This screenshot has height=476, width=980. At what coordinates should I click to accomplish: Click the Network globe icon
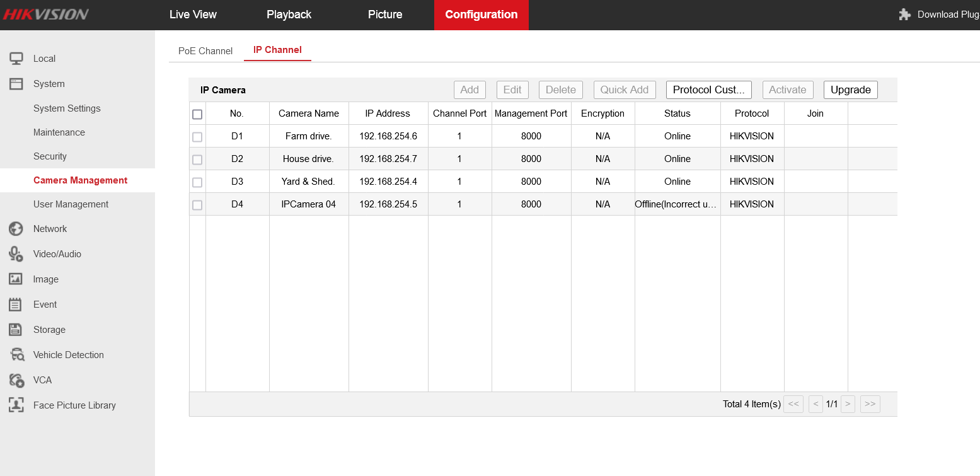tap(16, 229)
